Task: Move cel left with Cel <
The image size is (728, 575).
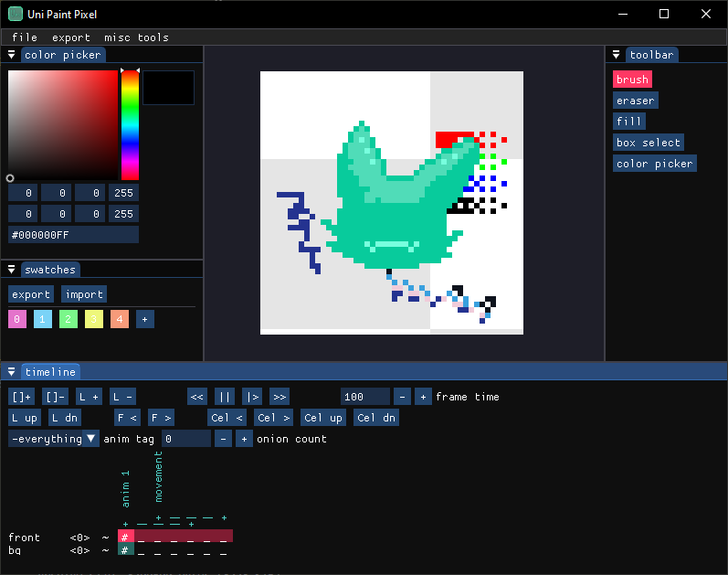Action: (227, 418)
